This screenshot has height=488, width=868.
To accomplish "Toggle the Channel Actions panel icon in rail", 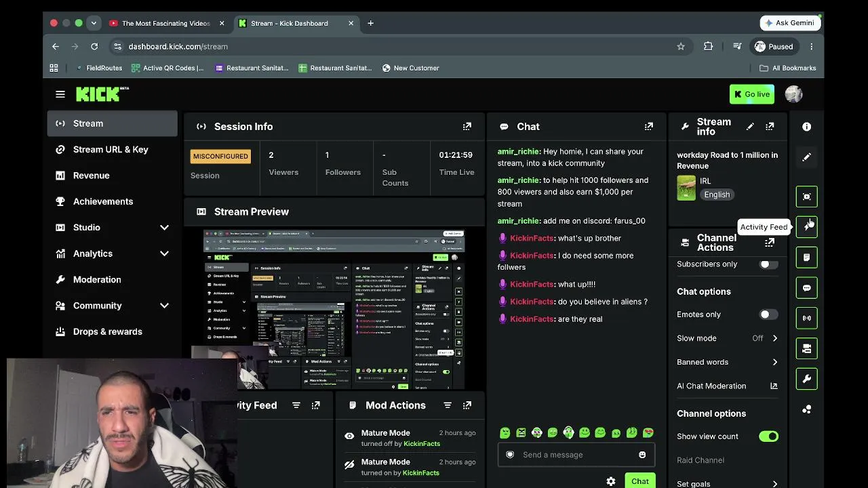I will click(x=807, y=348).
